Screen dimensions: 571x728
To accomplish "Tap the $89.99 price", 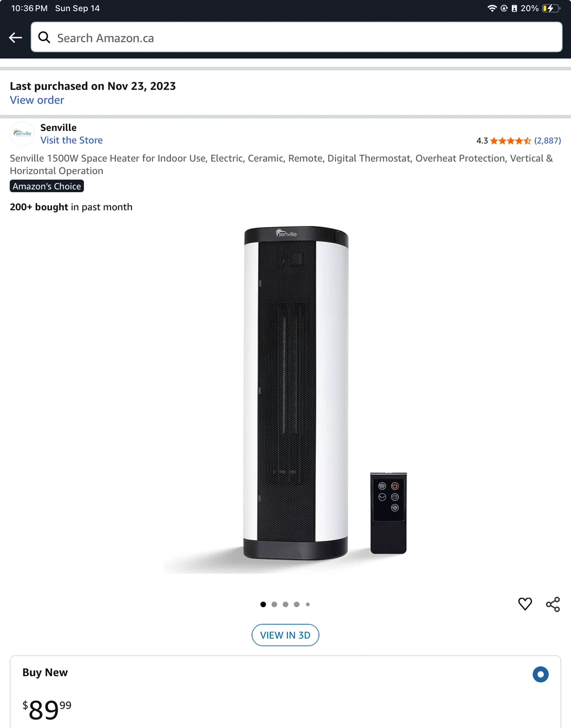I will (47, 709).
